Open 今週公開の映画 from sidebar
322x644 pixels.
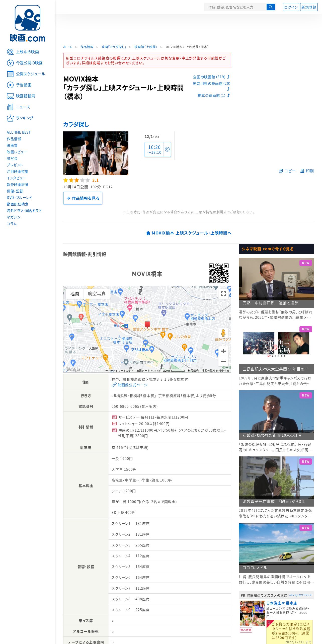29,63
